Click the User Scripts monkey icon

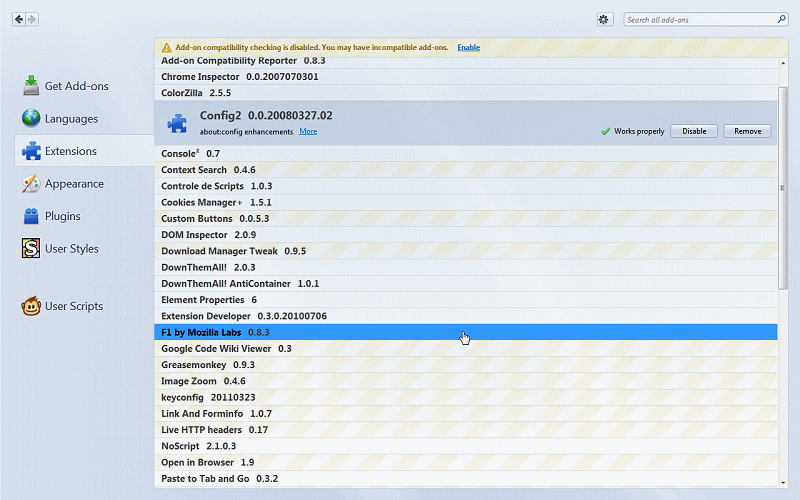pos(31,306)
